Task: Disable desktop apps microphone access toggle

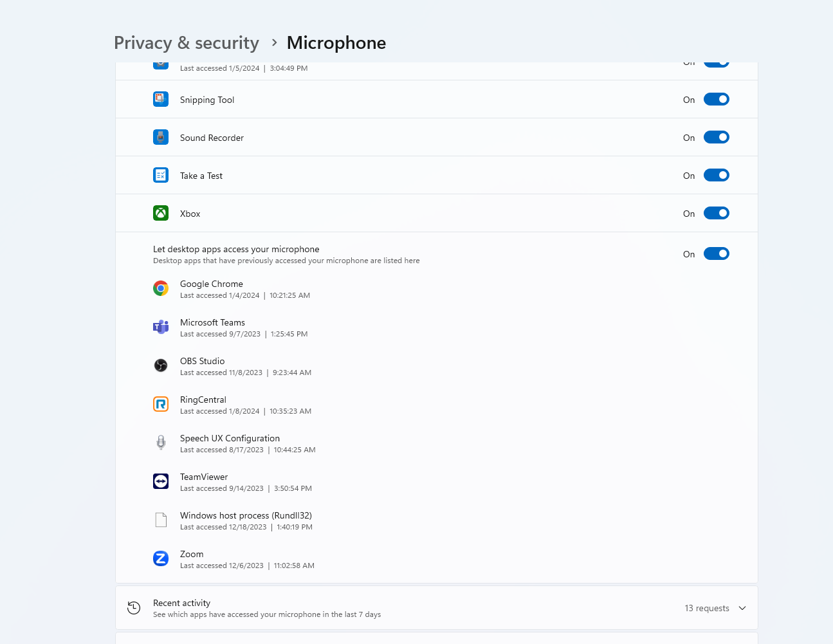Action: [717, 253]
